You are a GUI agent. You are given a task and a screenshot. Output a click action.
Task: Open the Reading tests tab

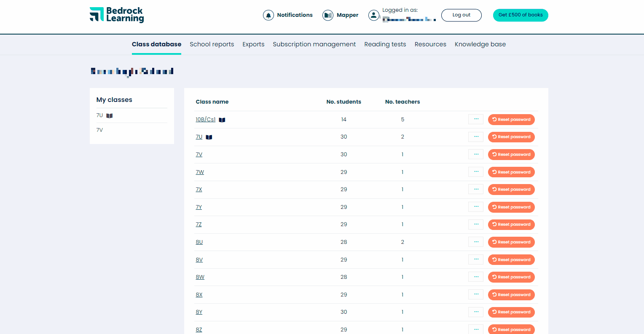385,44
